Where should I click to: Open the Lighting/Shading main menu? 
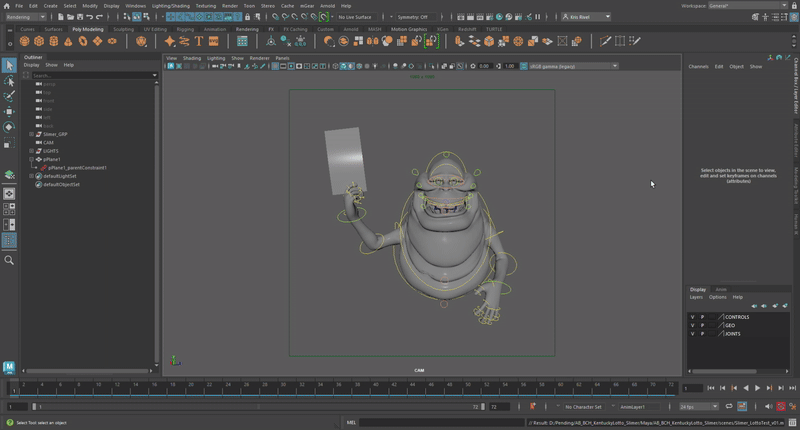[170, 6]
